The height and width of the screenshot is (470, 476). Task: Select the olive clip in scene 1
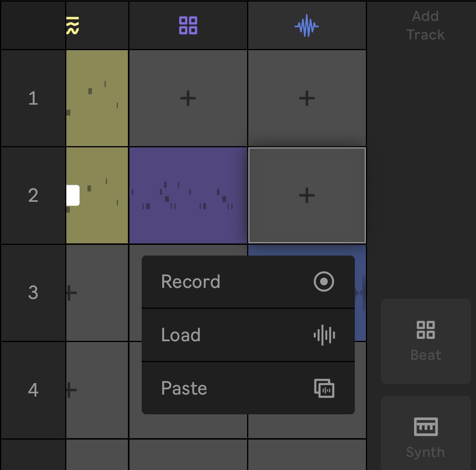tap(97, 98)
